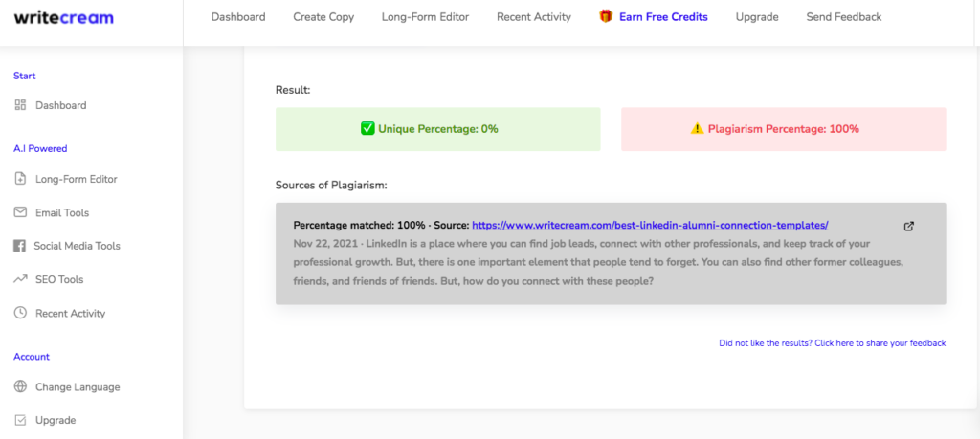Click the Facebook icon for Social Media Tools
Viewport: 980px width, 439px height.
click(19, 246)
